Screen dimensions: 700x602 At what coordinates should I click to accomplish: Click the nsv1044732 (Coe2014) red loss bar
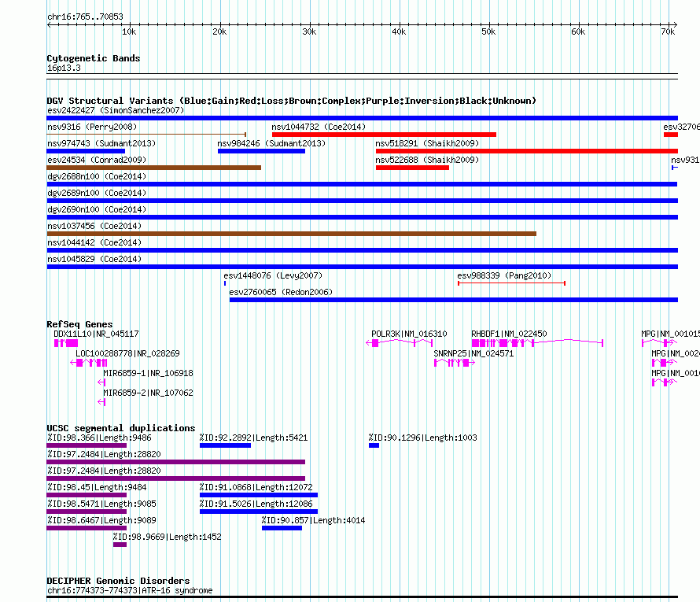tap(384, 135)
